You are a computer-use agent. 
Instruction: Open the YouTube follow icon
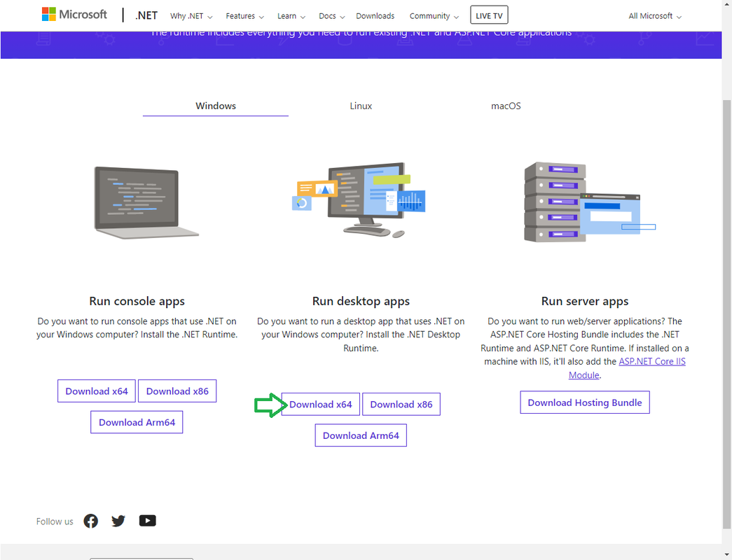pos(148,521)
